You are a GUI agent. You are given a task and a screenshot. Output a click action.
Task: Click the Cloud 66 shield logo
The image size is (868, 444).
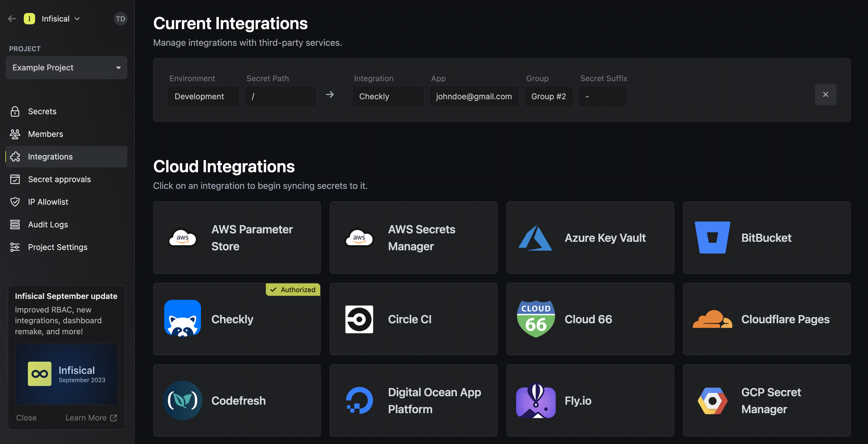535,319
